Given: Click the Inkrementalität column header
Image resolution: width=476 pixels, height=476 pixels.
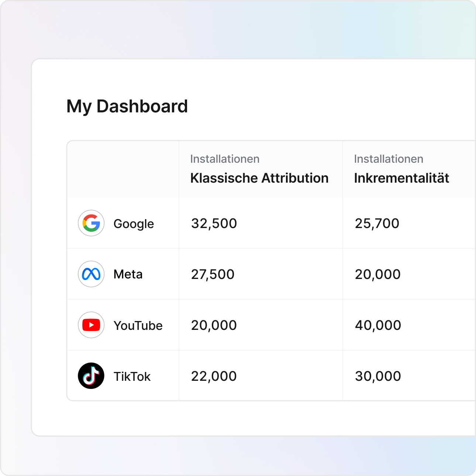Looking at the screenshot, I should point(401,178).
